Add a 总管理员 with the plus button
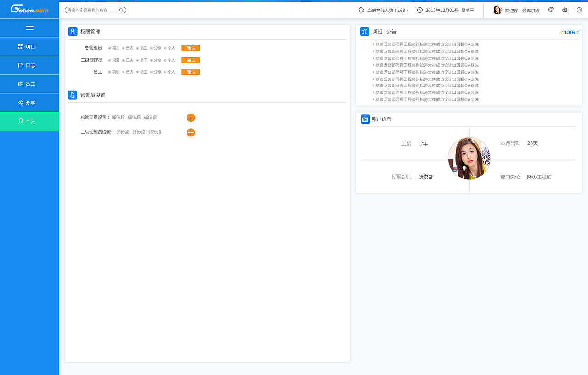588x375 pixels. pyautogui.click(x=191, y=118)
